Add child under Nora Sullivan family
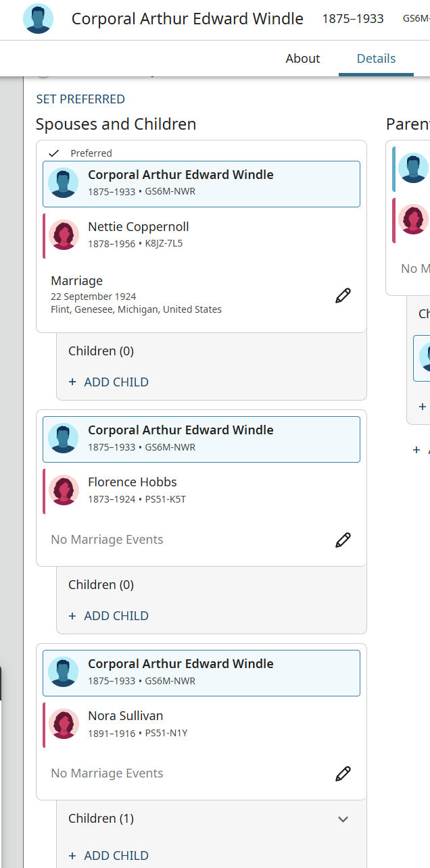Screen dimensions: 430x868 pos(109,856)
